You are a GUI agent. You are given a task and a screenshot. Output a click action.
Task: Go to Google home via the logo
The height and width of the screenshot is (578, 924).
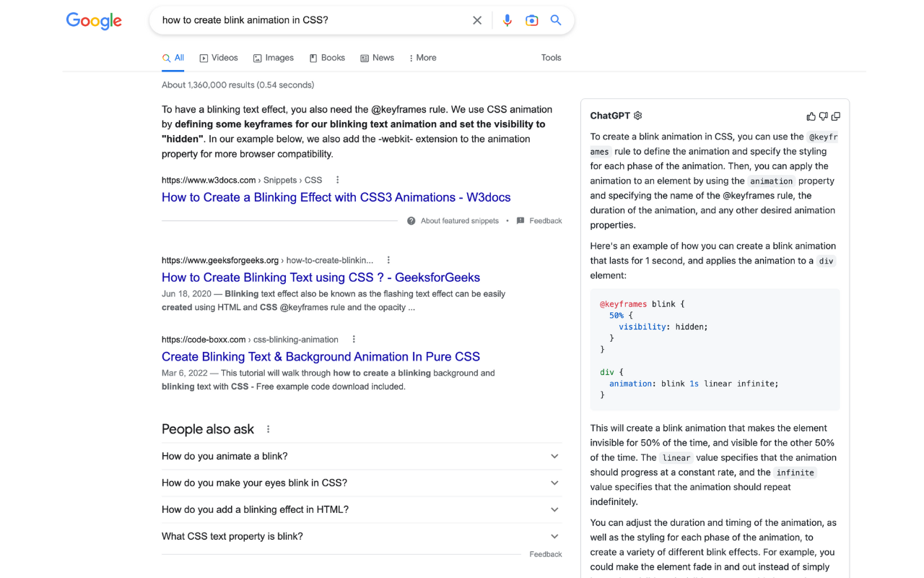tap(94, 21)
